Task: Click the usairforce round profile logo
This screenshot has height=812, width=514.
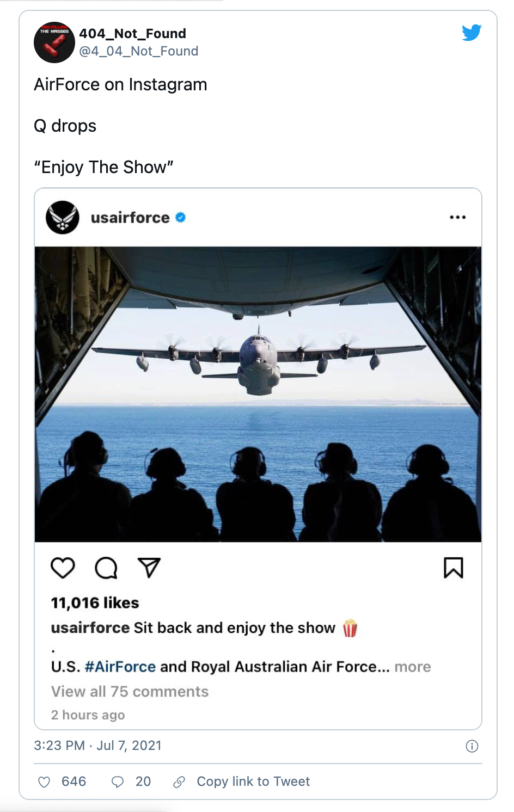Action: point(63,217)
